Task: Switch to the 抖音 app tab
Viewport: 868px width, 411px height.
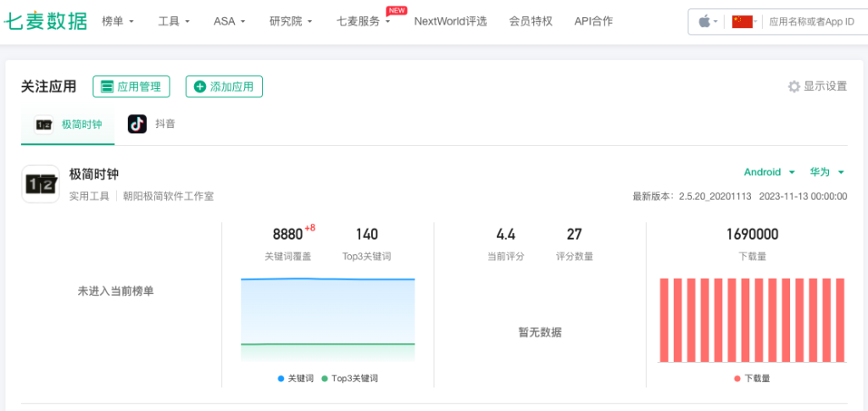Action: pyautogui.click(x=152, y=124)
